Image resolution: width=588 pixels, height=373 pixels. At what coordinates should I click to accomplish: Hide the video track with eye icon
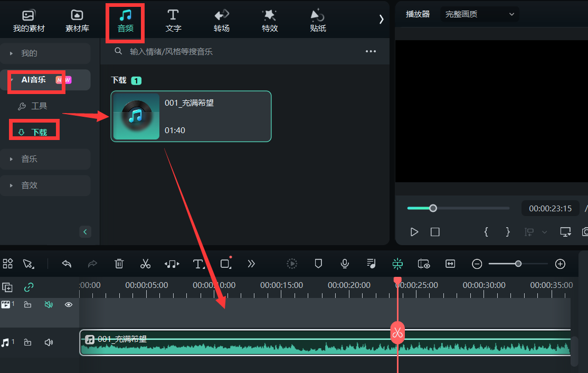pos(68,304)
